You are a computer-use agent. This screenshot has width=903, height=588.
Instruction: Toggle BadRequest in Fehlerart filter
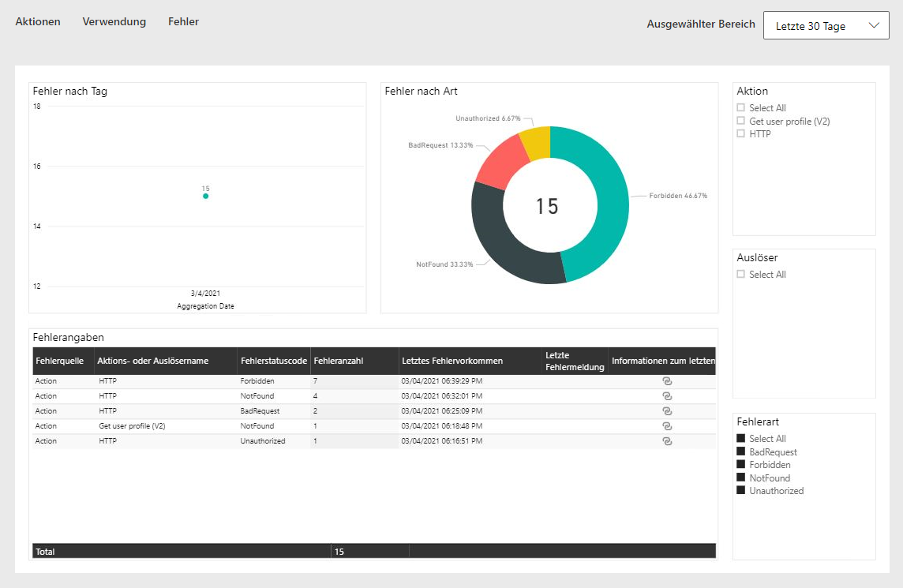pos(740,452)
